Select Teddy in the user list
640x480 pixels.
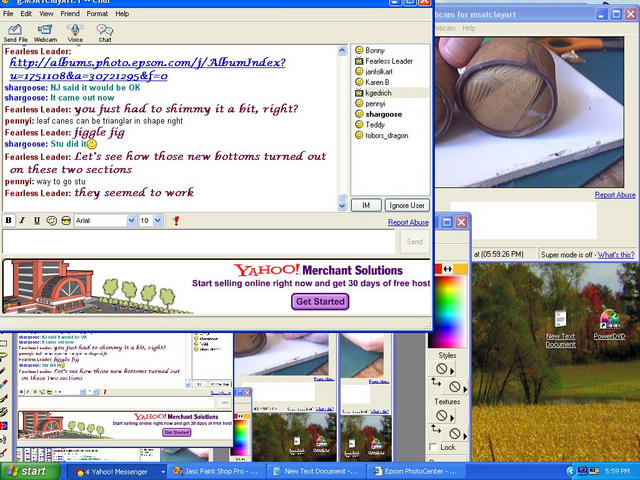(375, 125)
